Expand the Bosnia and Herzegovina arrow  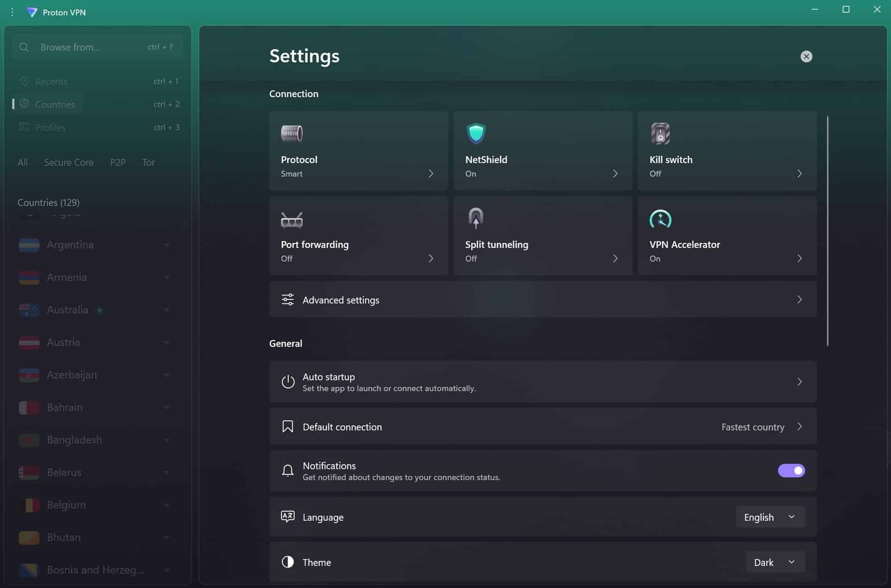(x=166, y=570)
